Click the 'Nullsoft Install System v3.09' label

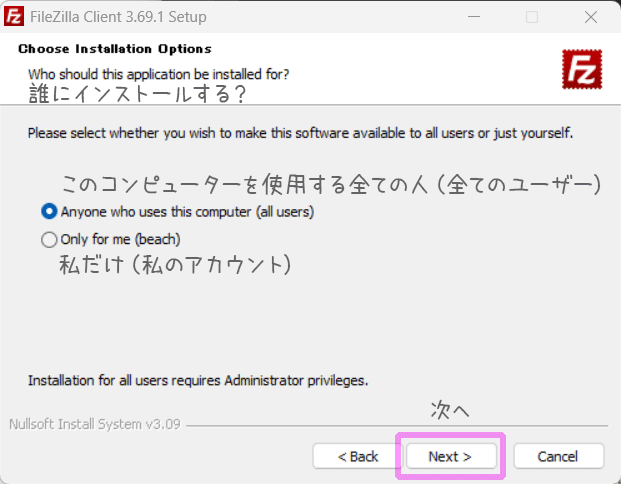[x=95, y=424]
